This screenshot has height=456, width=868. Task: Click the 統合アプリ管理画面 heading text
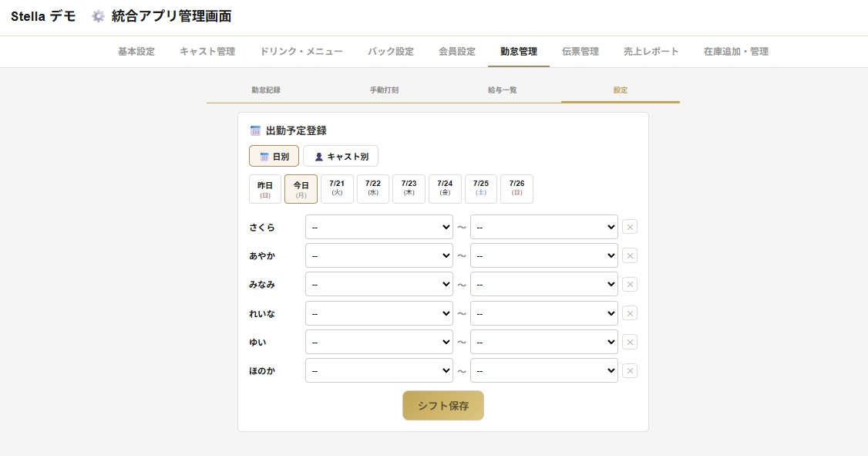click(x=172, y=17)
